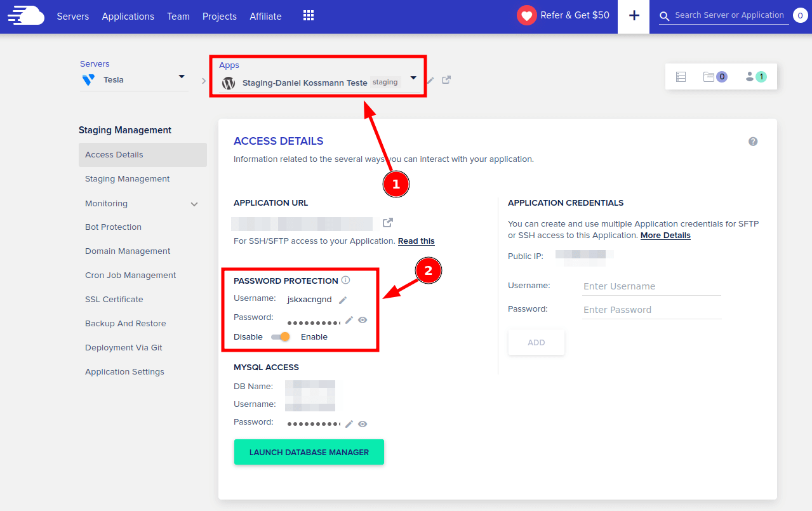The width and height of the screenshot is (812, 511).
Task: Open the staging app in new tab icon
Action: click(446, 80)
